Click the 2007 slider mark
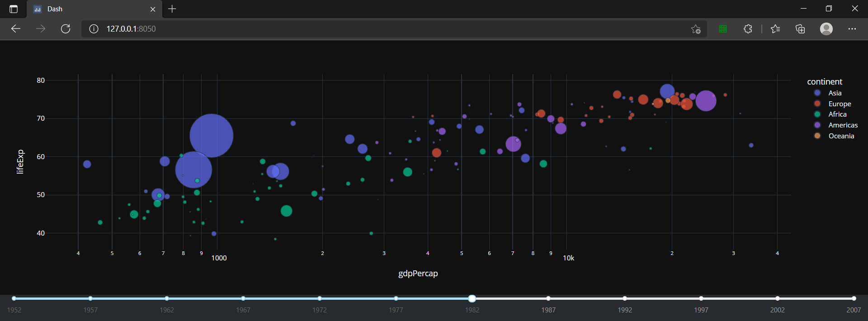This screenshot has height=321, width=868. tap(854, 298)
